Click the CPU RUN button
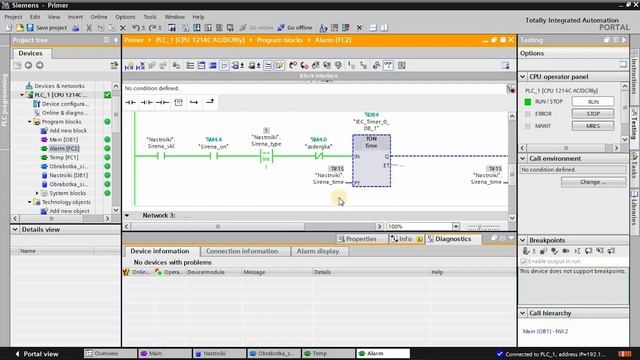 (x=593, y=102)
